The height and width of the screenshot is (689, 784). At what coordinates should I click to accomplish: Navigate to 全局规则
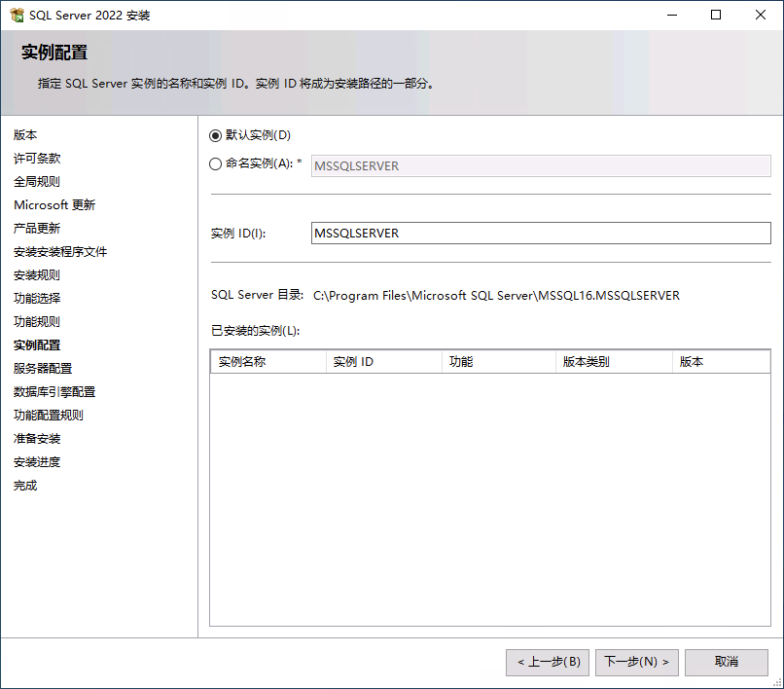(37, 181)
